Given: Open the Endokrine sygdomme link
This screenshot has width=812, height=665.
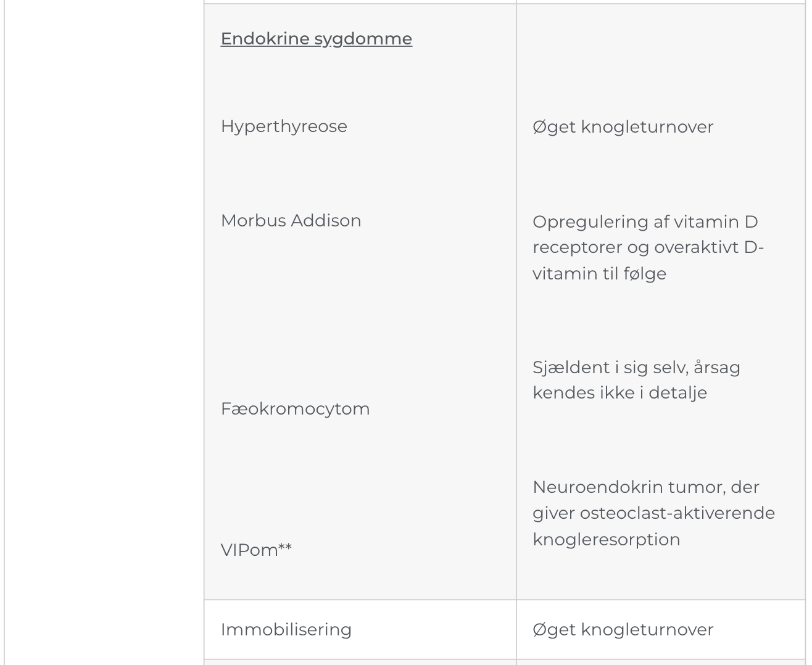Looking at the screenshot, I should point(316,39).
